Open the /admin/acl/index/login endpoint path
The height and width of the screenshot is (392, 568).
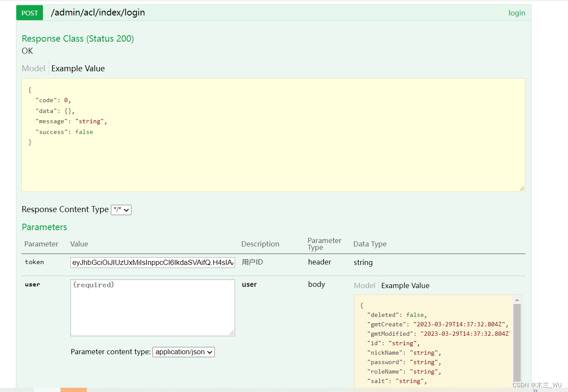[98, 12]
